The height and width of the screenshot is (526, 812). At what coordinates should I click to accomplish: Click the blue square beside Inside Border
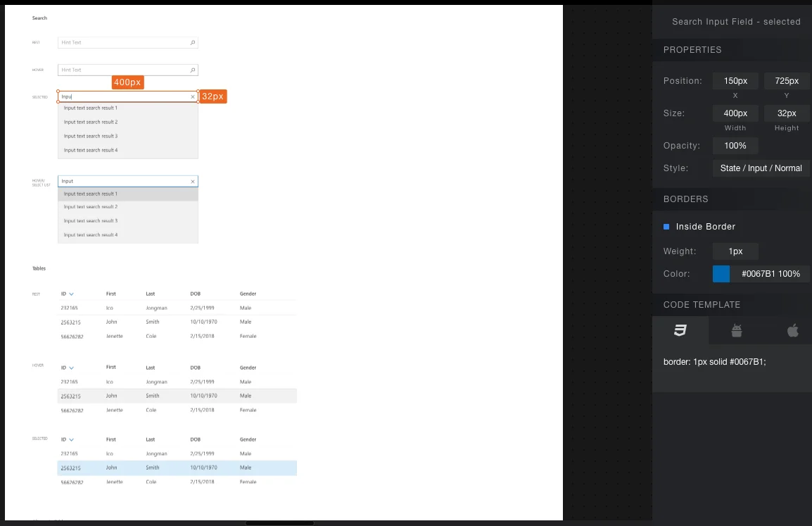pyautogui.click(x=666, y=227)
